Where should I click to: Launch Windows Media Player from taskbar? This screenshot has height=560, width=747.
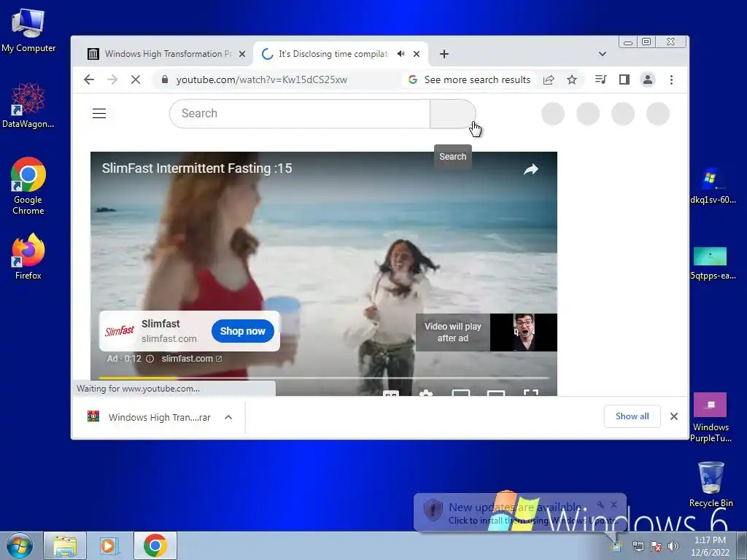click(x=109, y=545)
